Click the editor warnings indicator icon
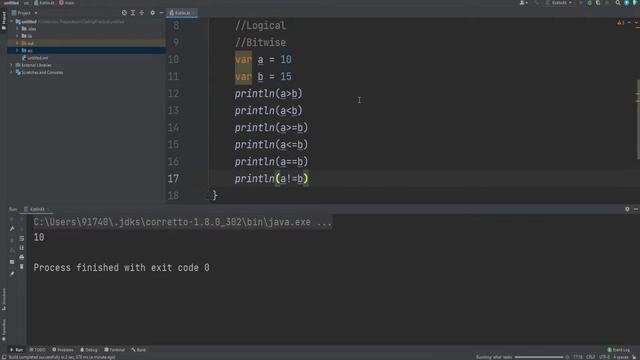The image size is (640, 360). [621, 22]
